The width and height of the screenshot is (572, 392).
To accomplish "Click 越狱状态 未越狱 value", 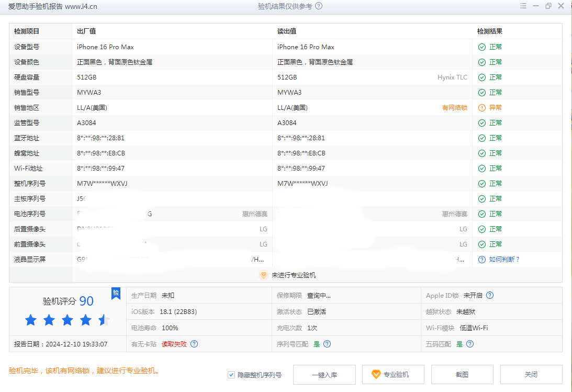I will [x=466, y=312].
